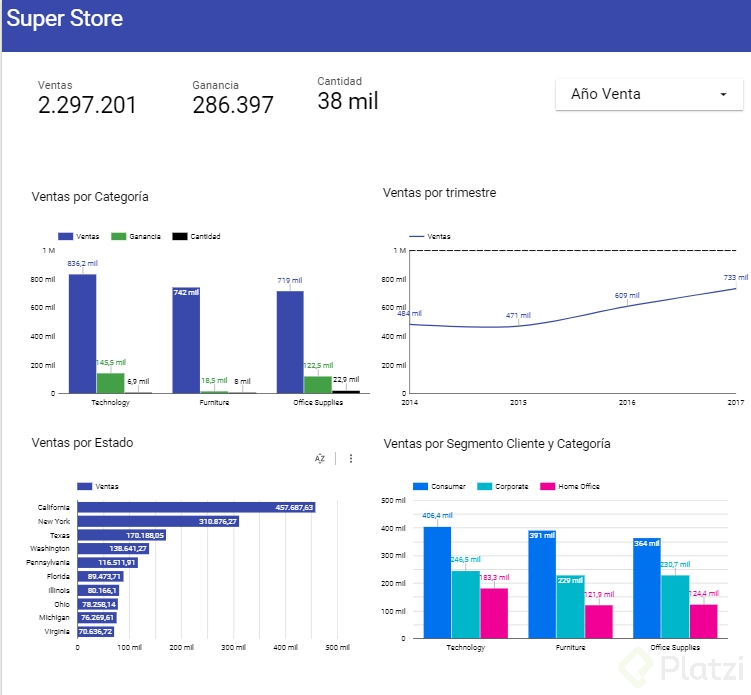The image size is (751, 695).
Task: Click the Ventas legend swatch in Ventas por Categoría
Action: click(x=66, y=236)
